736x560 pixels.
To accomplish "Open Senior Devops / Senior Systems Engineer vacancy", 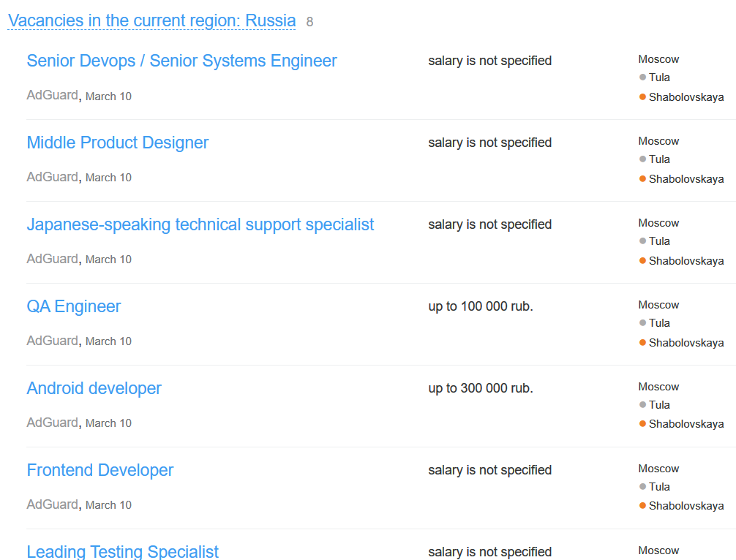I will click(x=181, y=61).
